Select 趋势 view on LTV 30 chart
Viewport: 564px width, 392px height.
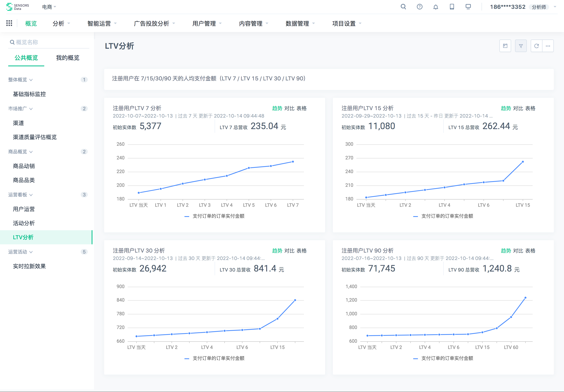click(x=277, y=251)
